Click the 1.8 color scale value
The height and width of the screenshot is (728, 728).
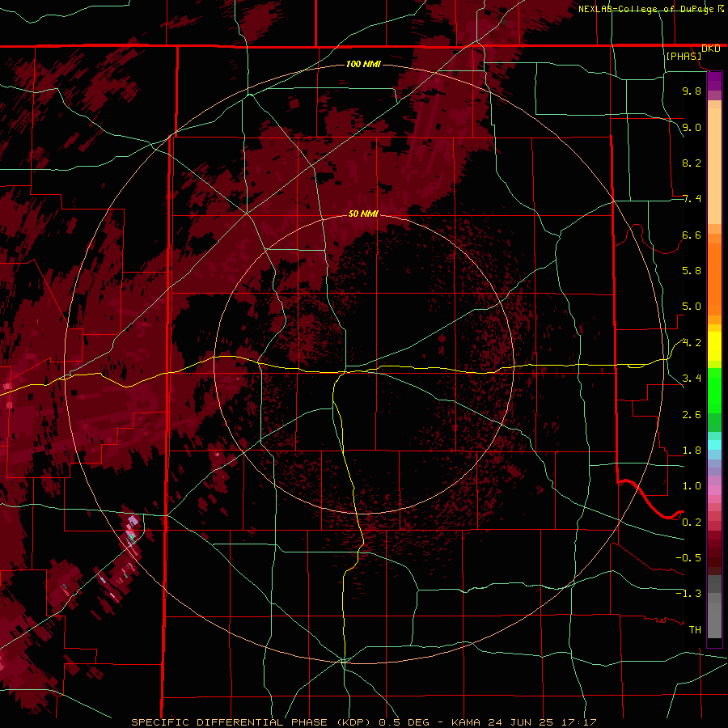(692, 451)
